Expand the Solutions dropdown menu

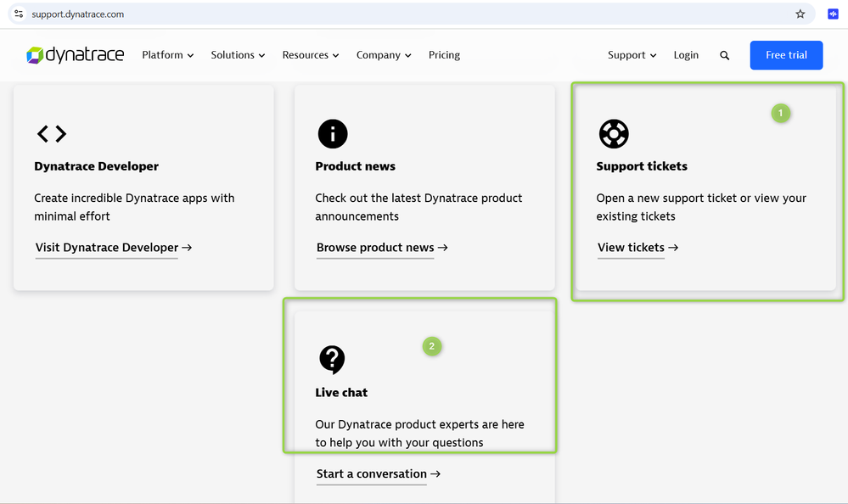coord(238,55)
